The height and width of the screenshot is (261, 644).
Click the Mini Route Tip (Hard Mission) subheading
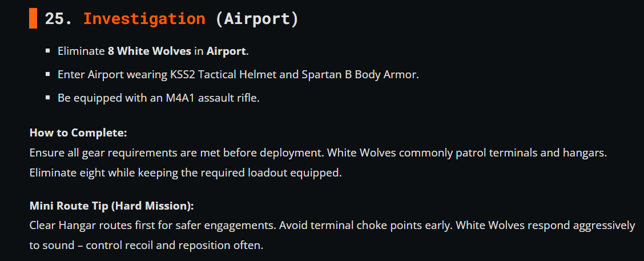112,206
